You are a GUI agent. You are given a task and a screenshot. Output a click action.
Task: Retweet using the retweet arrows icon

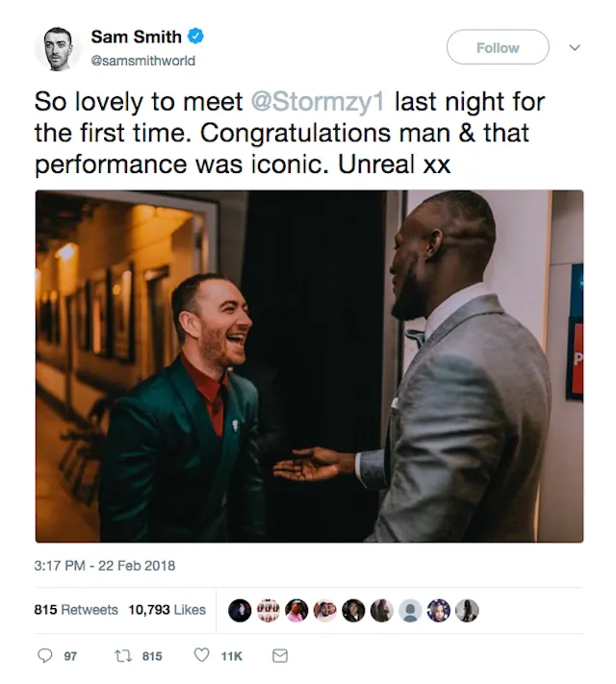tap(122, 655)
